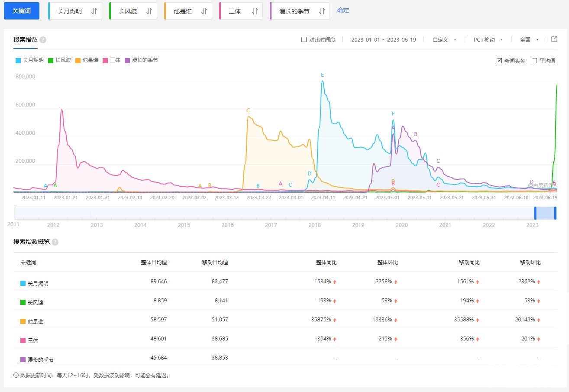
Task: Click value 89,646 in table
Action: click(158, 282)
